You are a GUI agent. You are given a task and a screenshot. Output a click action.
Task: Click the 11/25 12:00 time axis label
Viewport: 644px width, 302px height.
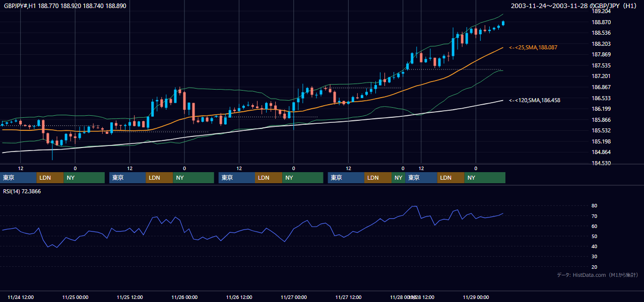(130, 297)
